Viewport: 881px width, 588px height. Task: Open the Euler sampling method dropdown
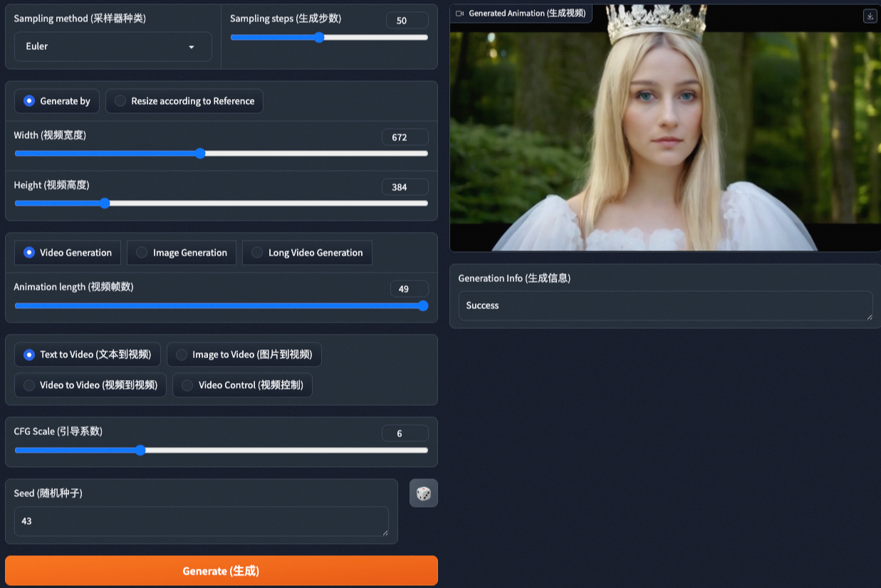[113, 46]
